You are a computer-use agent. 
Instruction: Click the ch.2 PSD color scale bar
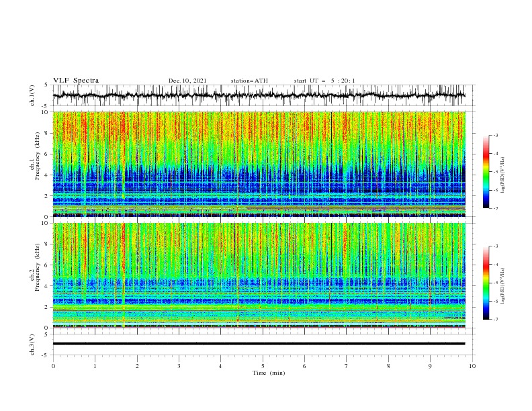point(486,283)
